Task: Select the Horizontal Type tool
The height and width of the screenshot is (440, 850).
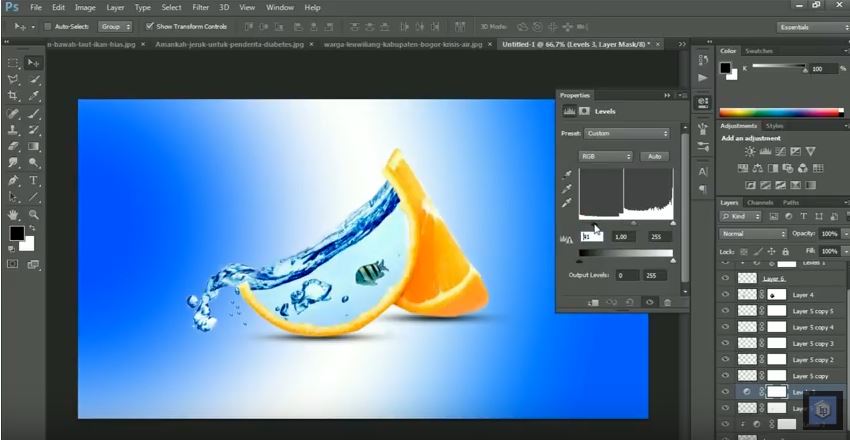Action: tap(33, 180)
